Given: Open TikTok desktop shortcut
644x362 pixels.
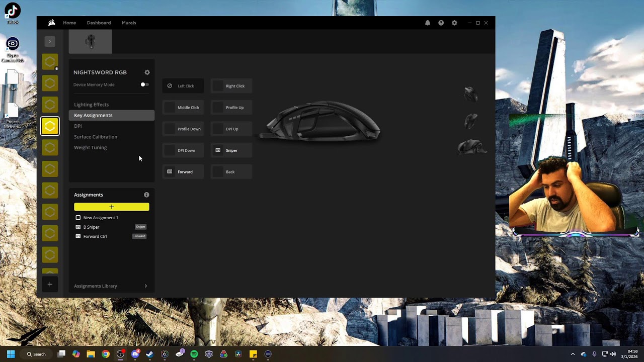Looking at the screenshot, I should (x=13, y=14).
